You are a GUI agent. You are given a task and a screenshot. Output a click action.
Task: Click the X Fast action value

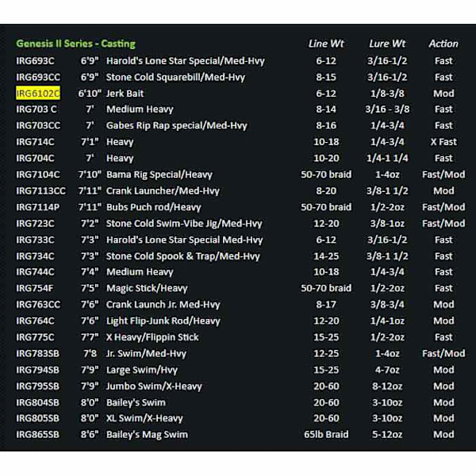(443, 142)
